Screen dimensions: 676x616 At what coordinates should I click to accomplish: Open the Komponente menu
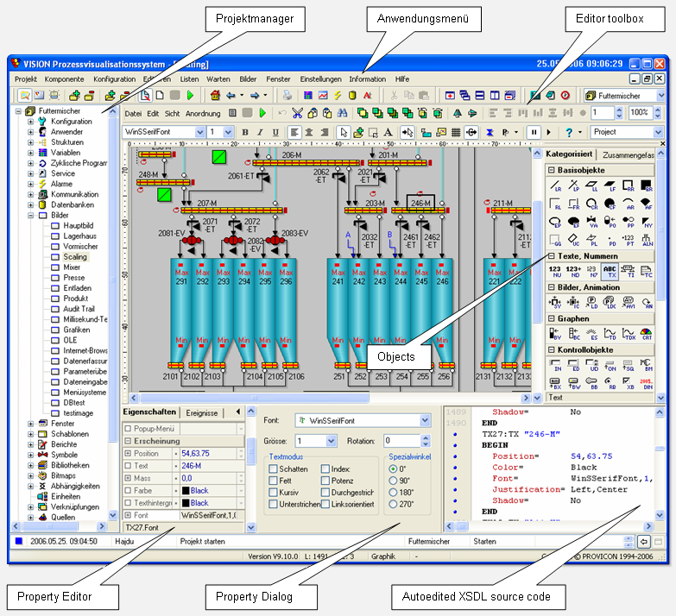pos(64,79)
